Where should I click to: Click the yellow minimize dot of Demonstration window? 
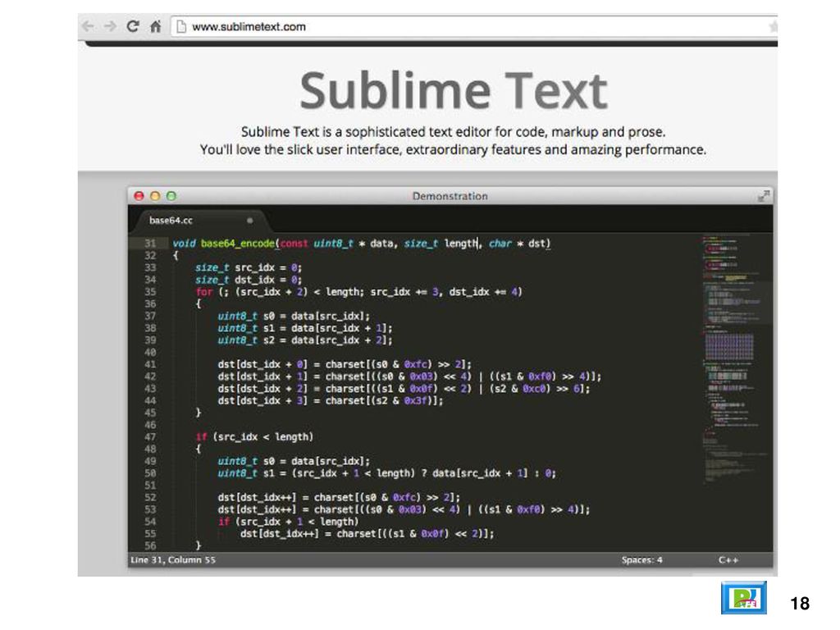click(155, 196)
